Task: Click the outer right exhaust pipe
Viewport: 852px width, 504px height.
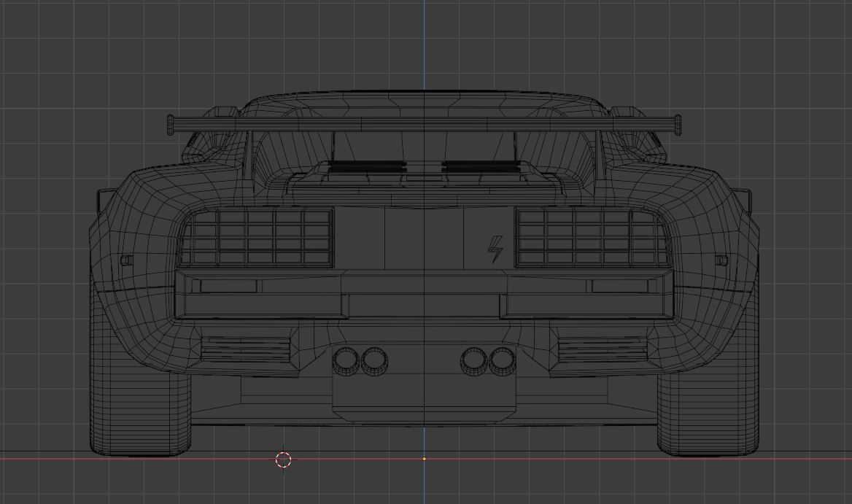Action: [x=502, y=361]
